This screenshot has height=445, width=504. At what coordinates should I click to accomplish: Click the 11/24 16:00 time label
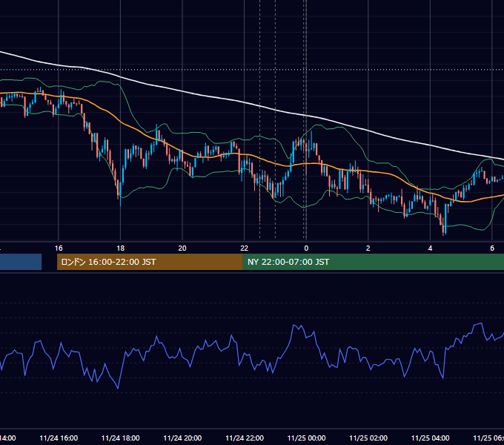[x=59, y=438]
